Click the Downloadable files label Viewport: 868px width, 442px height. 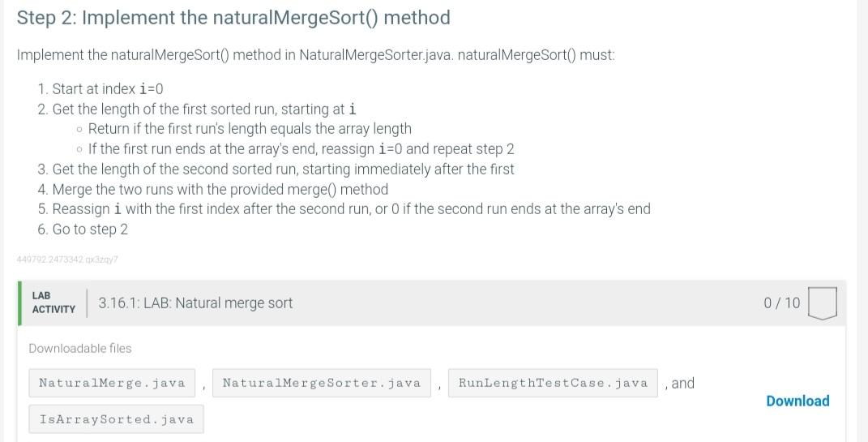click(x=80, y=349)
